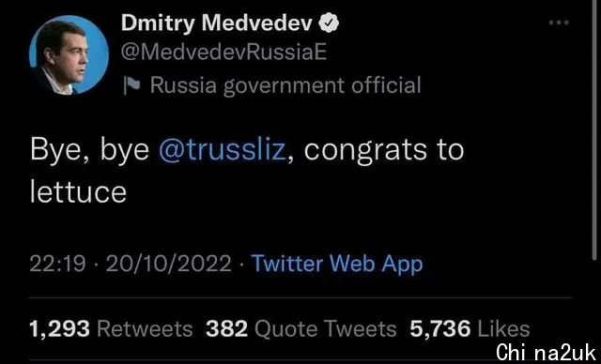Open the three-dot more options menu
The image size is (601, 364).
(x=559, y=23)
